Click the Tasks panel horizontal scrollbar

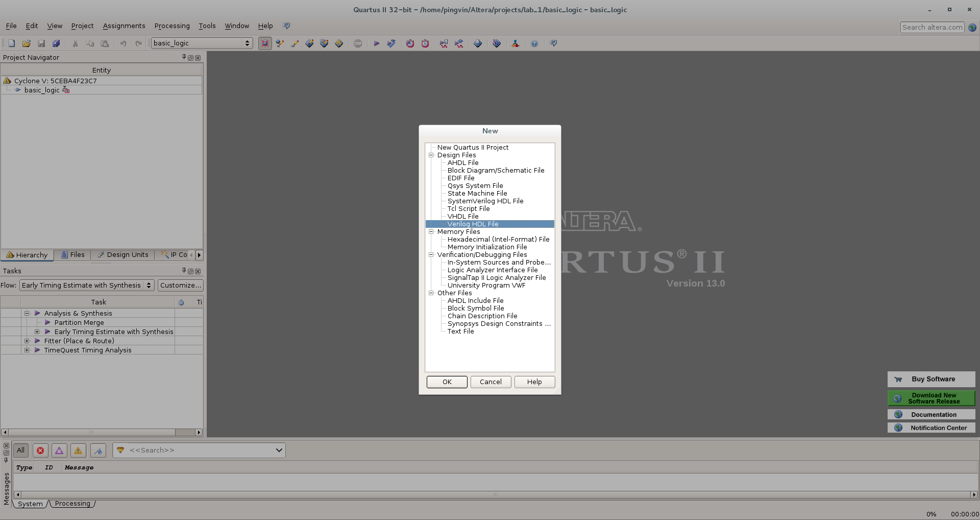(x=102, y=432)
